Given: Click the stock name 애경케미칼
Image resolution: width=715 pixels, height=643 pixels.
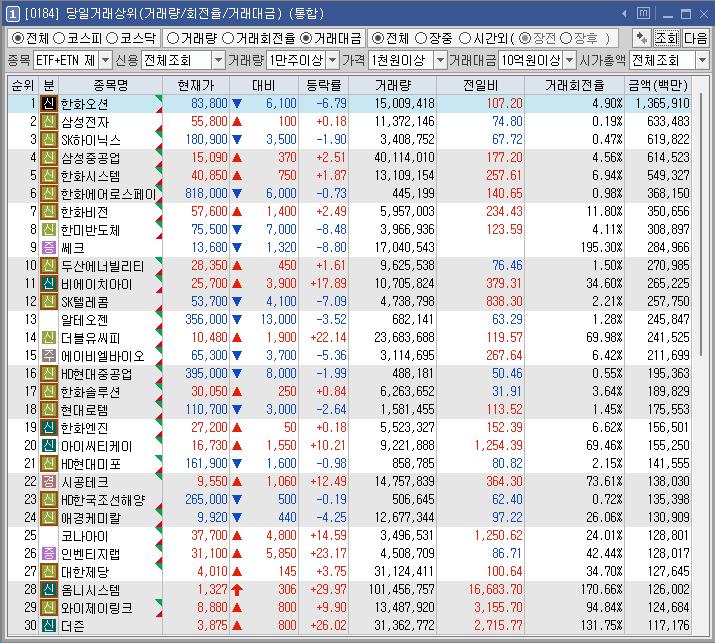Looking at the screenshot, I should 91,518.
